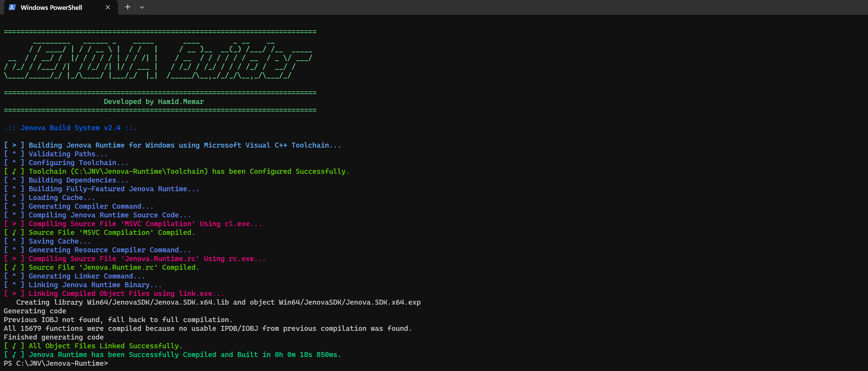This screenshot has height=371, width=868.
Task: Click 'Linking Compiled Object Files using link.exe' line
Action: [114, 294]
